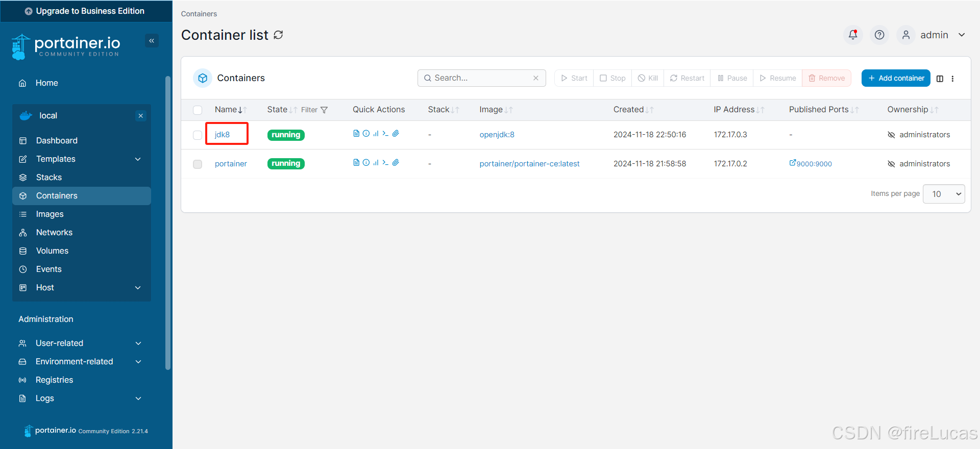Open Networks in sidebar
Screen dimensions: 980x449
(x=82, y=233)
